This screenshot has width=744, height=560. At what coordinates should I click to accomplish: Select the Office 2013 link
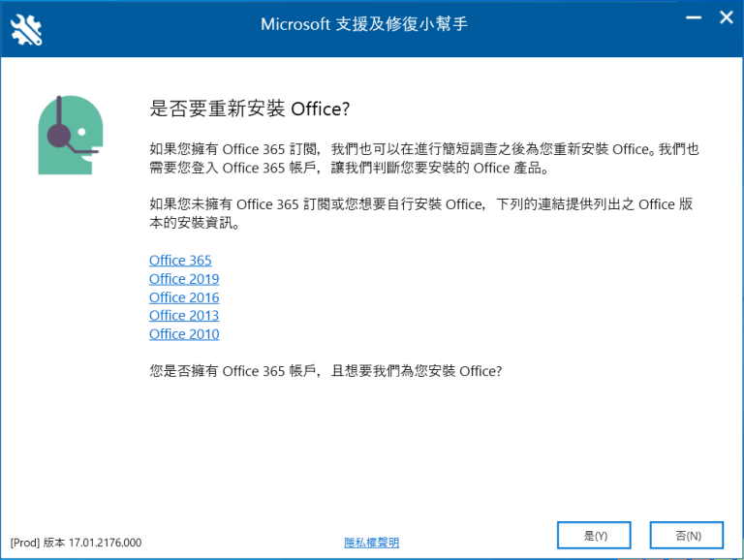point(184,316)
